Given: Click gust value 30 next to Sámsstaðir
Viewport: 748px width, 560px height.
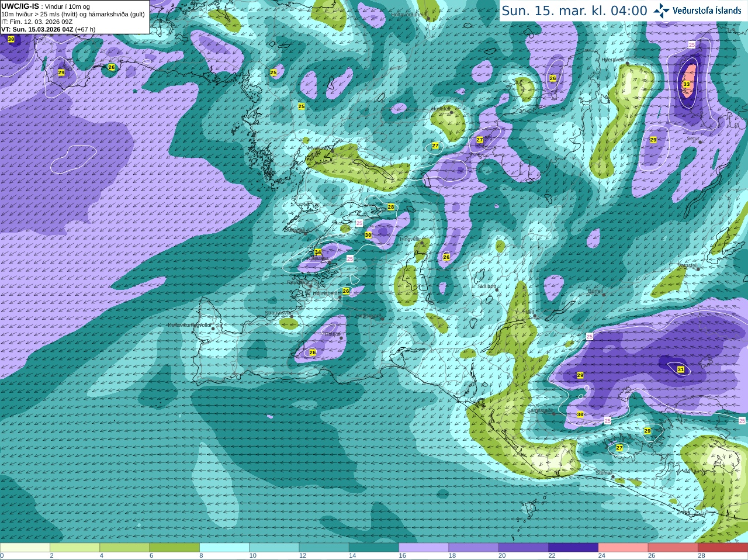Looking at the screenshot, I should pyautogui.click(x=580, y=414).
